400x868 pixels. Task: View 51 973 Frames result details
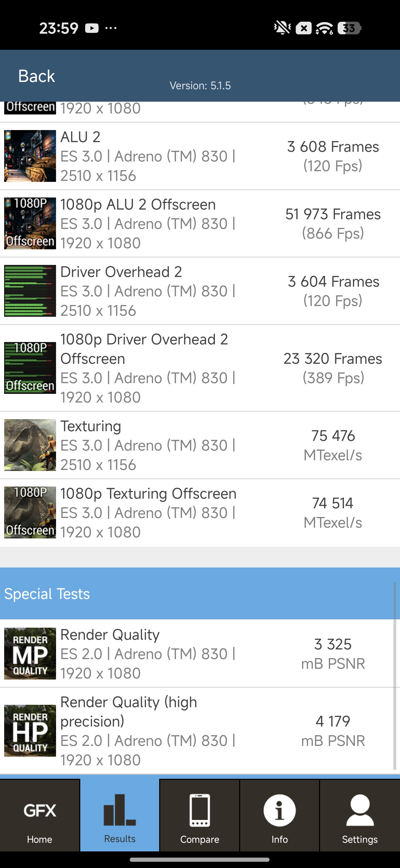[333, 223]
